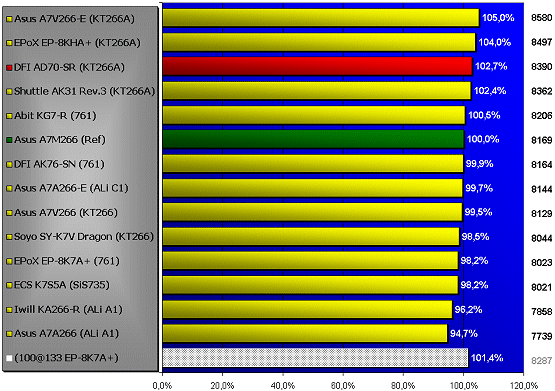Select the 'DFI AD70-SR (KT266A)' label
Screen dimensions: 555x391
(x=69, y=67)
